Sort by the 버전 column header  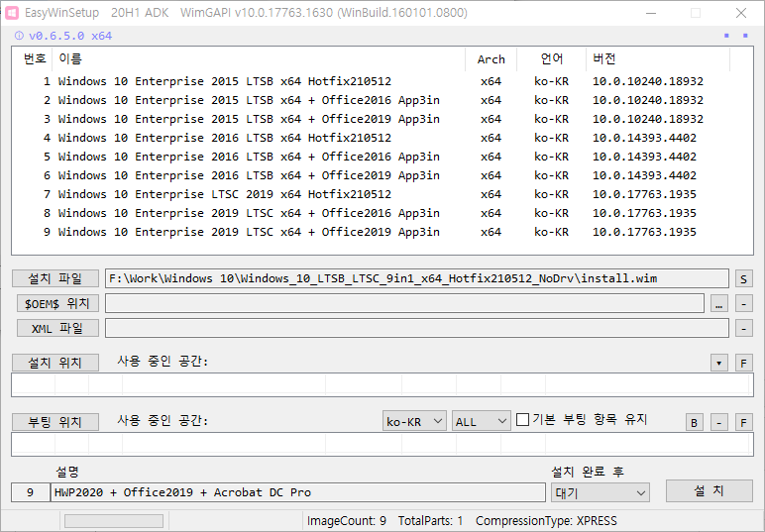click(658, 59)
